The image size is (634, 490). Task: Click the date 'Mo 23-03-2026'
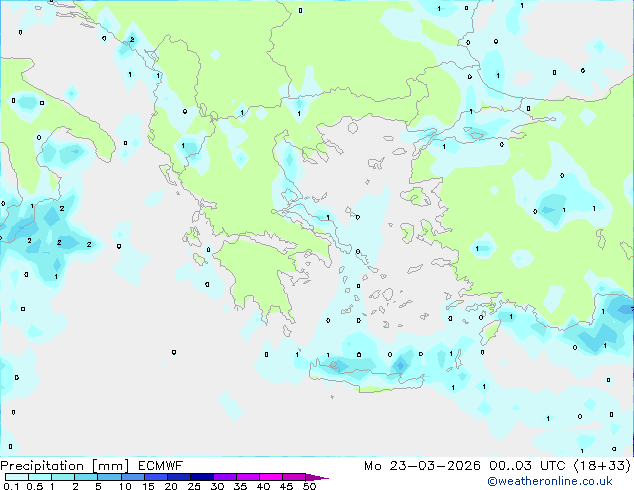422,466
